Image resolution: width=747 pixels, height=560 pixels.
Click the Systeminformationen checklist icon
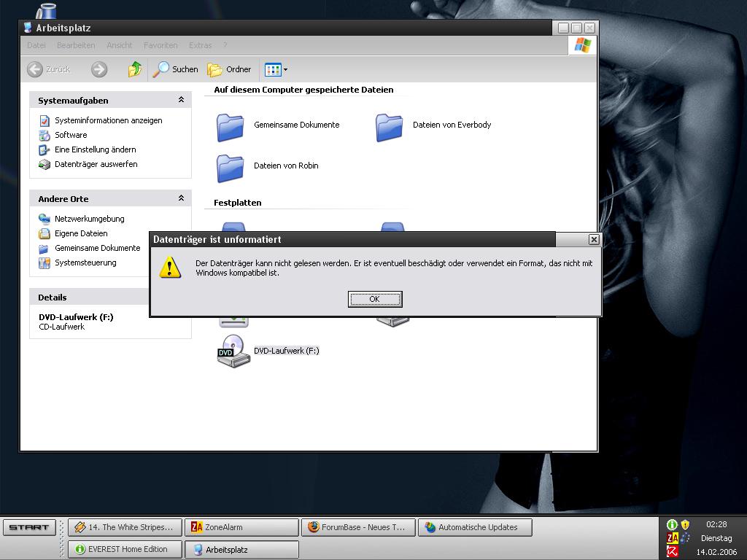coord(44,121)
